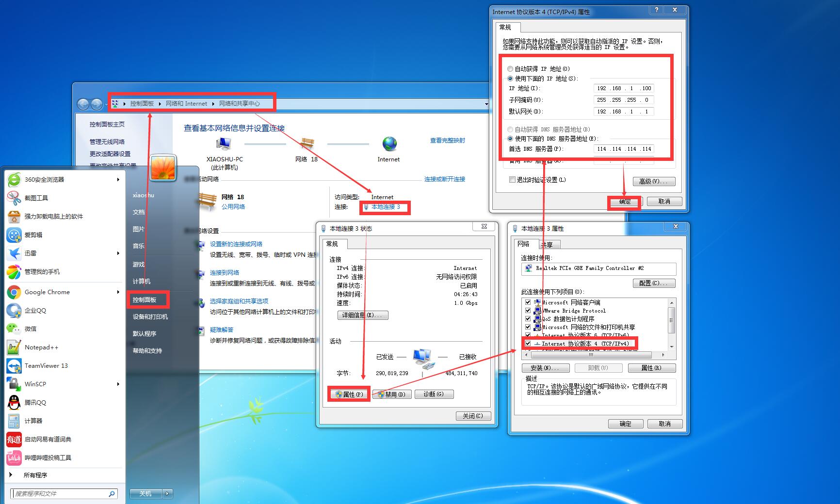840x504 pixels.
Task: Expand WinSCP submenu arrow
Action: 118,384
